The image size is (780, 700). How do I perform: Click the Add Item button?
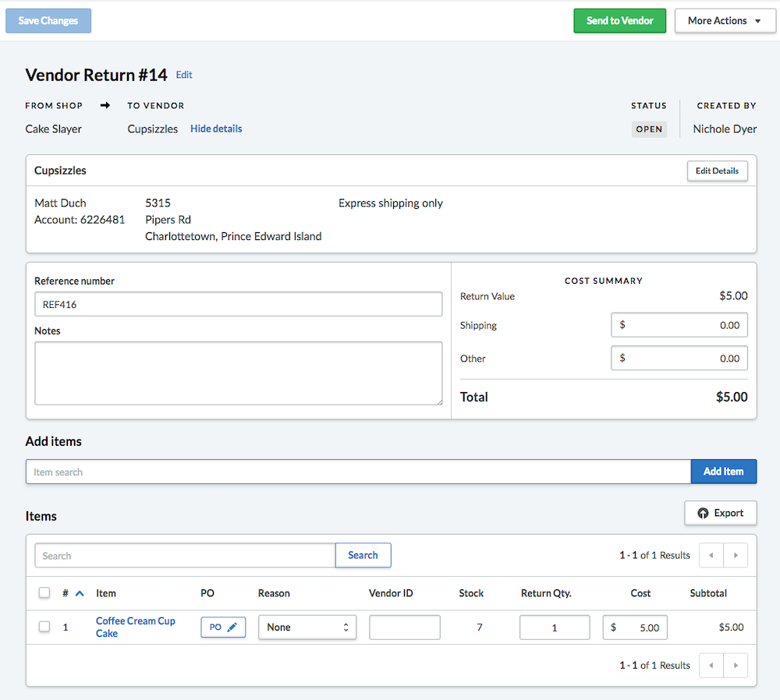tap(723, 472)
